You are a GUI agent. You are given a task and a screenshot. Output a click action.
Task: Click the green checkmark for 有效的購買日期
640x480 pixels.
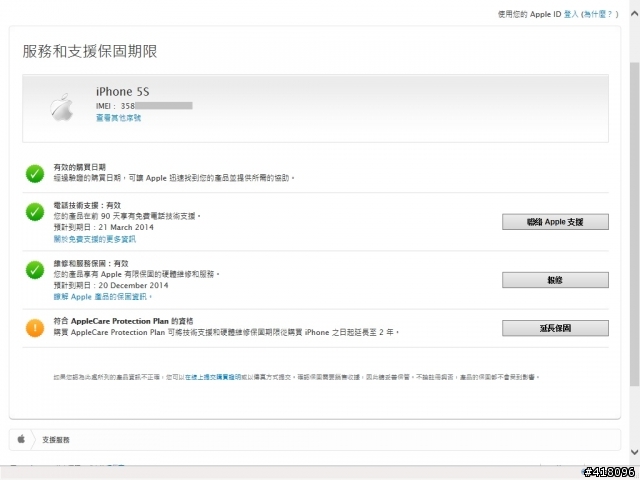pyautogui.click(x=35, y=173)
